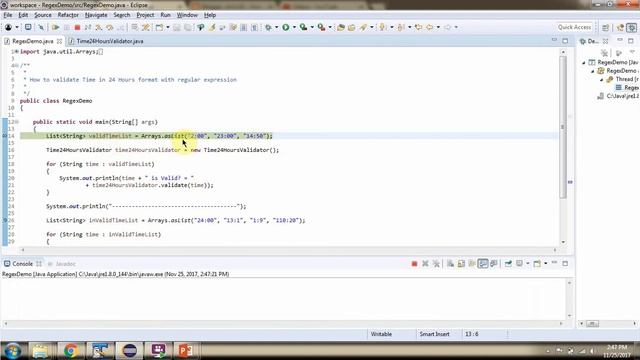Click the Debug bug icon in the toolbar
The width and height of the screenshot is (640, 360).
pyautogui.click(x=268, y=27)
